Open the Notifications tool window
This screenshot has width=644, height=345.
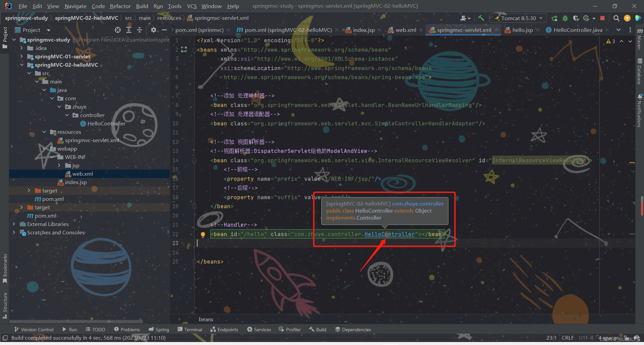coord(640,111)
